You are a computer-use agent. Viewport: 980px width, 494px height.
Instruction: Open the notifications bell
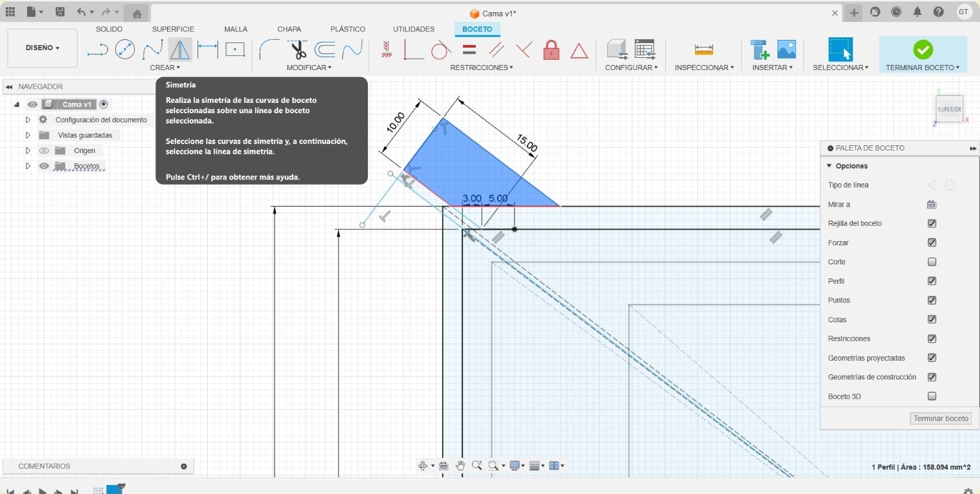pyautogui.click(x=917, y=12)
